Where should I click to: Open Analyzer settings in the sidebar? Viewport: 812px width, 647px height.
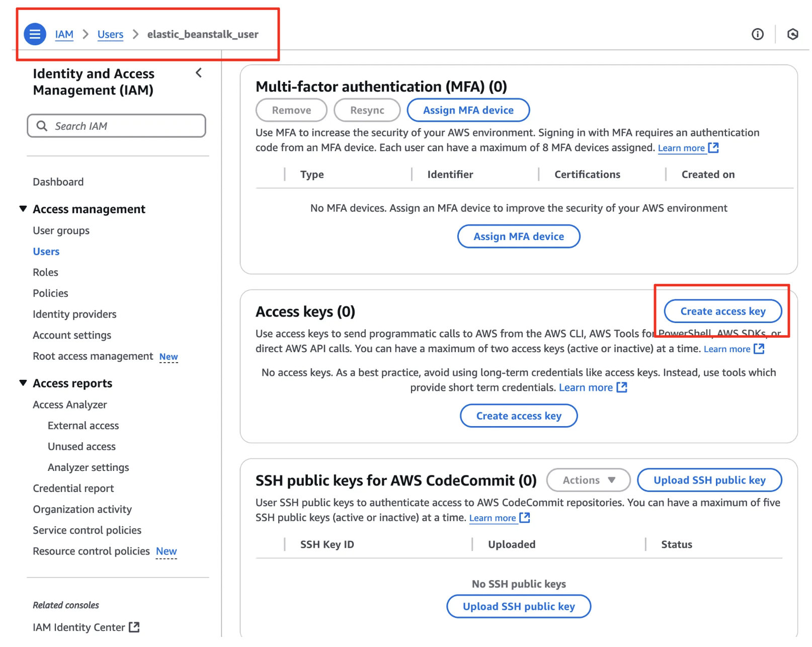point(88,467)
